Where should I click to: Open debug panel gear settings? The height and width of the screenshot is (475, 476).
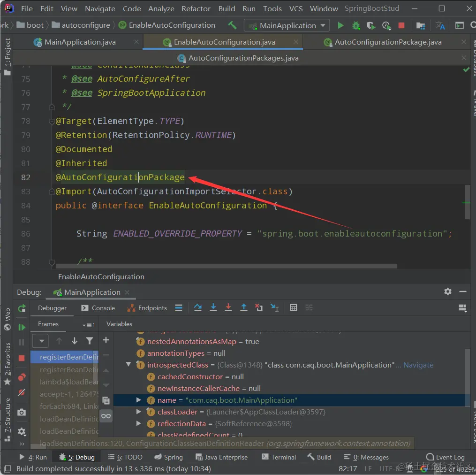point(448,292)
